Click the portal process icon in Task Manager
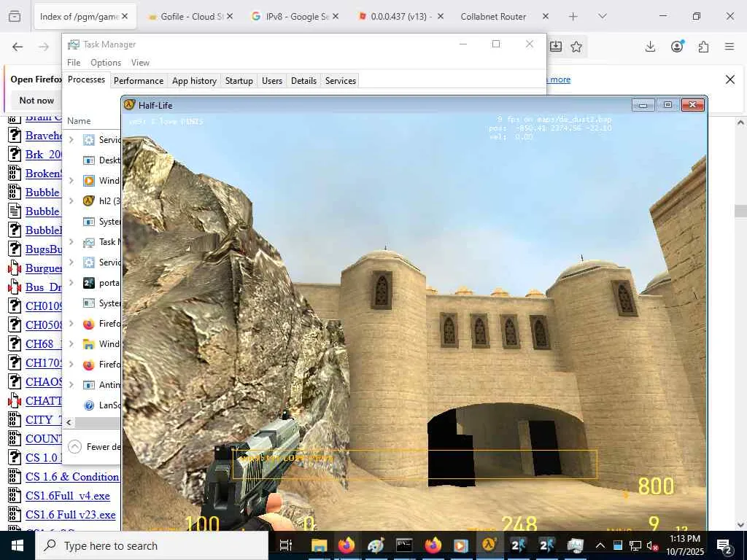The image size is (747, 560). (88, 283)
